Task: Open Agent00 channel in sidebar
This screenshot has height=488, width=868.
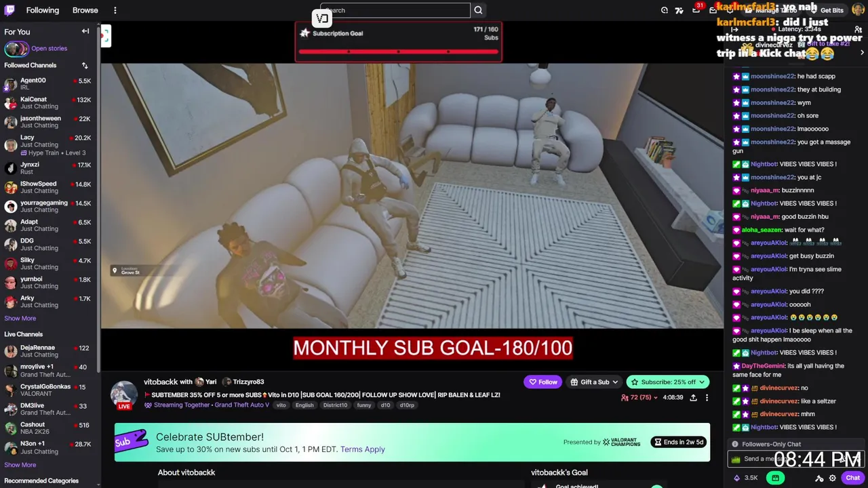Action: [49, 84]
